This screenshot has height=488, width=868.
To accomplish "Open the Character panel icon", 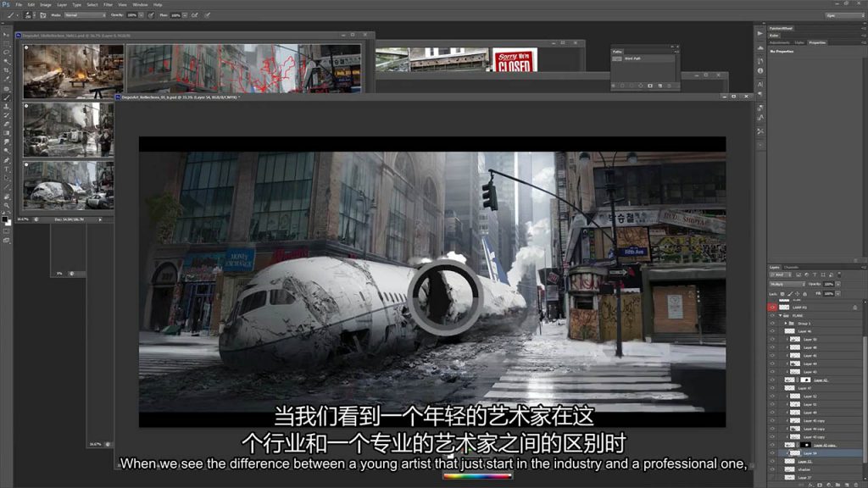I will coord(760,84).
